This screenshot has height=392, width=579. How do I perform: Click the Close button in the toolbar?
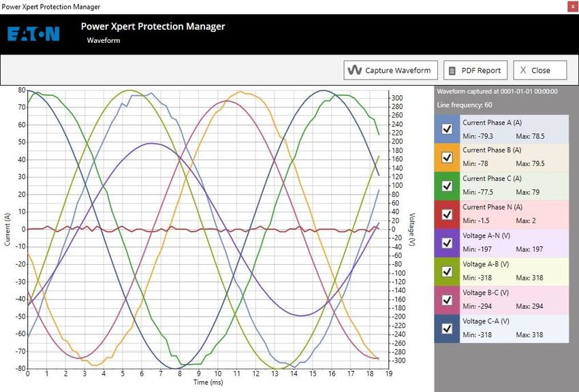tap(540, 70)
